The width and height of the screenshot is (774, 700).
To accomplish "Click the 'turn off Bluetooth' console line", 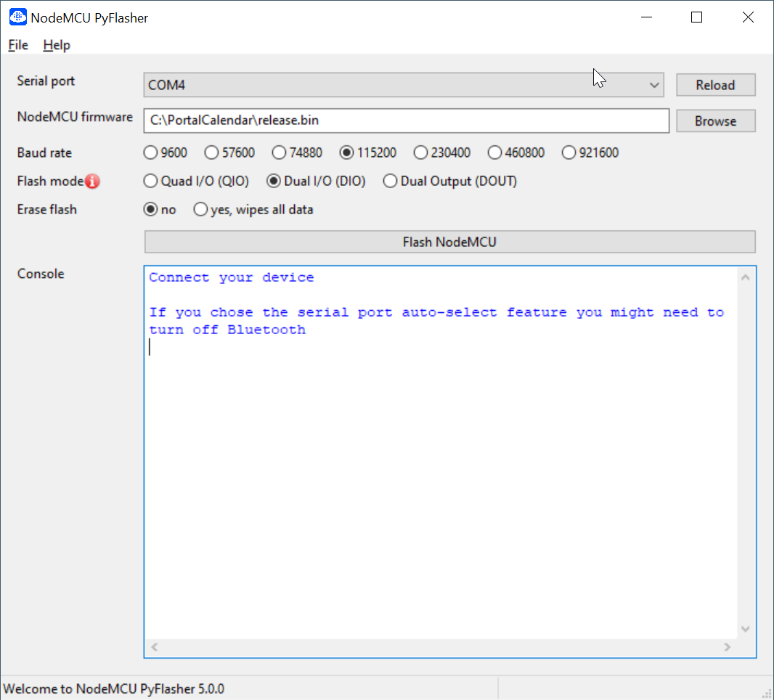I will [x=227, y=330].
